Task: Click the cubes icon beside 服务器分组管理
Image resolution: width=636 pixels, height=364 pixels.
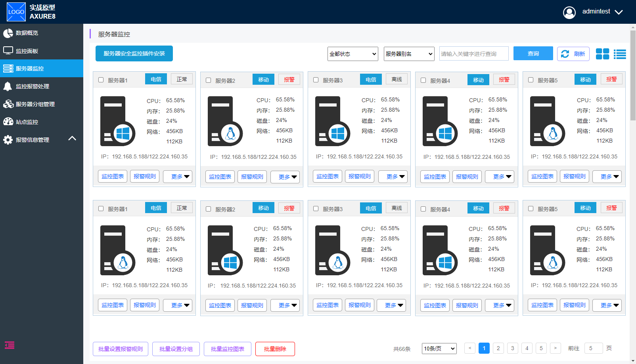Action: 8,104
